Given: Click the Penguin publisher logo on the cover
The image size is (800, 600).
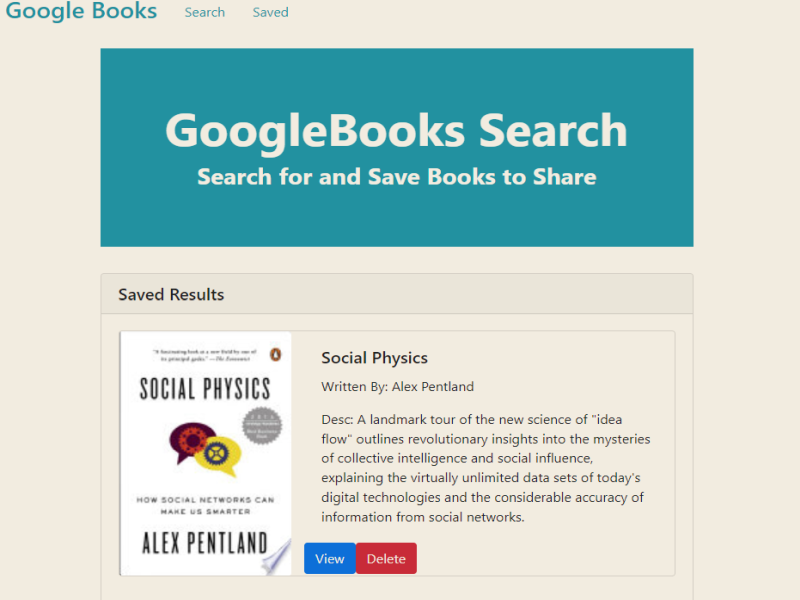Looking at the screenshot, I should coord(276,355).
